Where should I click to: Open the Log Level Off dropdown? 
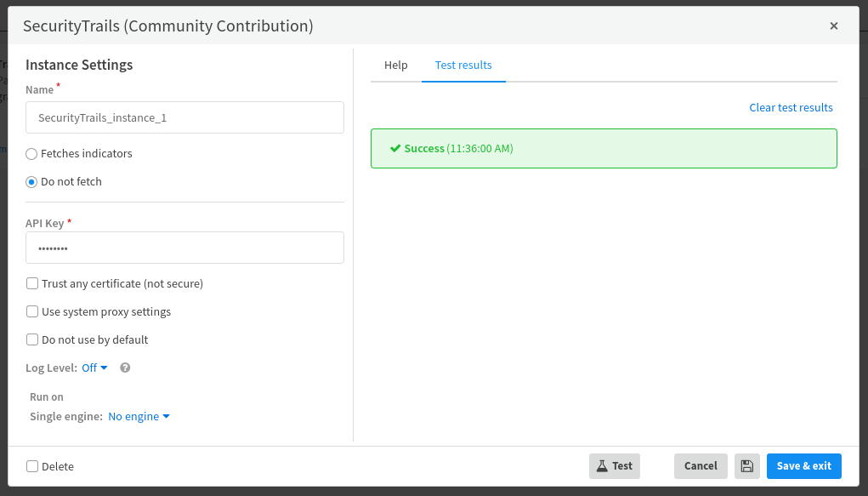94,368
